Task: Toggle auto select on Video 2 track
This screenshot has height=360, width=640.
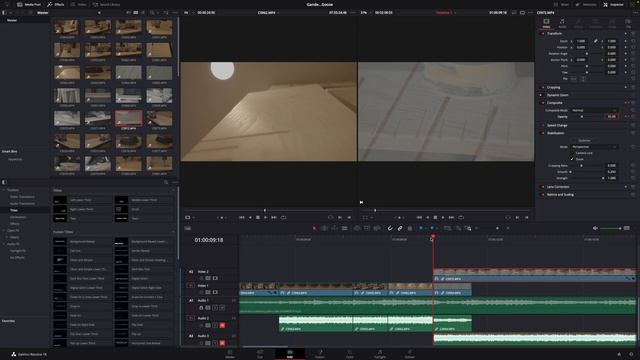Action: pyautogui.click(x=208, y=278)
